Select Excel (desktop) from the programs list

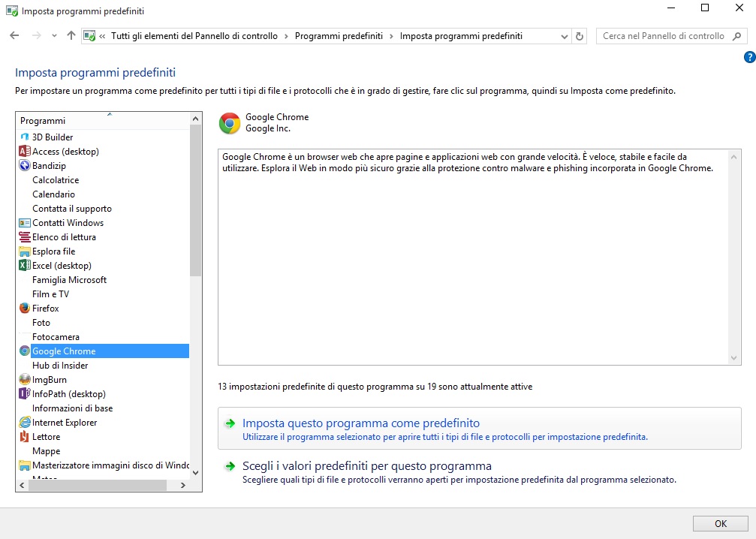61,265
